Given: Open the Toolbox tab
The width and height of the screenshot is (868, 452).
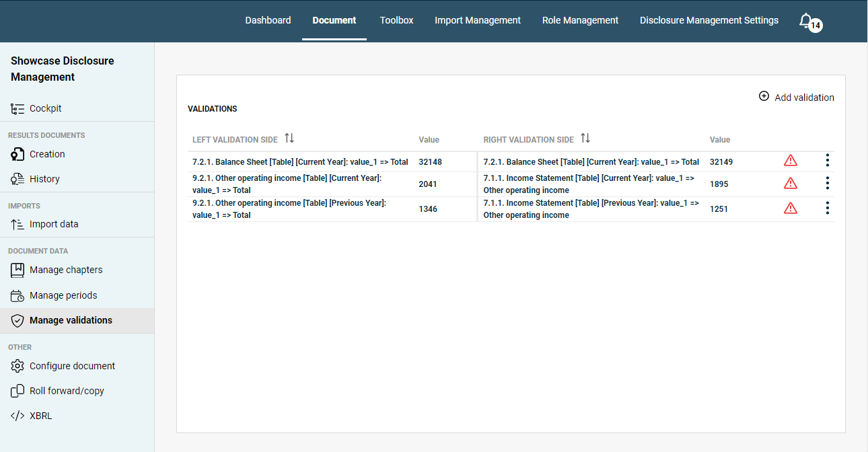Looking at the screenshot, I should click(396, 20).
